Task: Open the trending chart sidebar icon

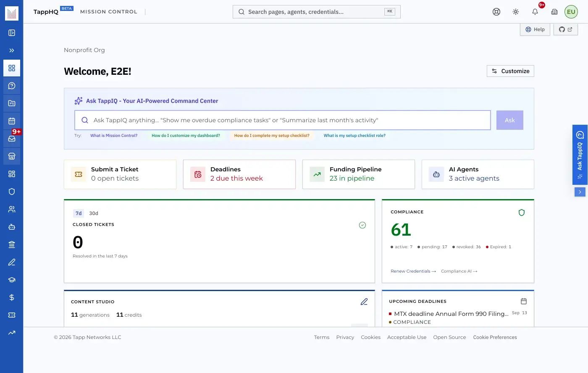Action: pyautogui.click(x=12, y=333)
